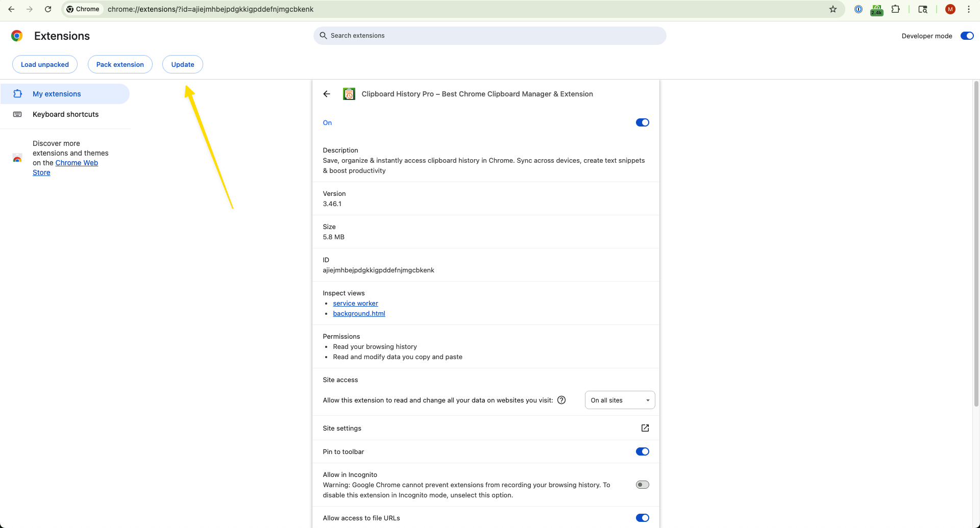The width and height of the screenshot is (980, 528).
Task: Focus the Search extensions field
Action: click(490, 36)
